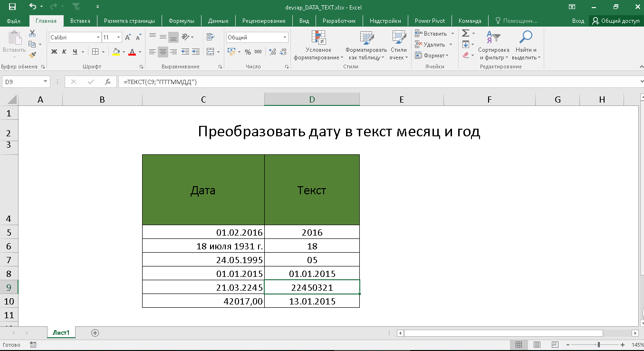Decrease font size with small A icon
The width and height of the screenshot is (644, 351).
[138, 38]
